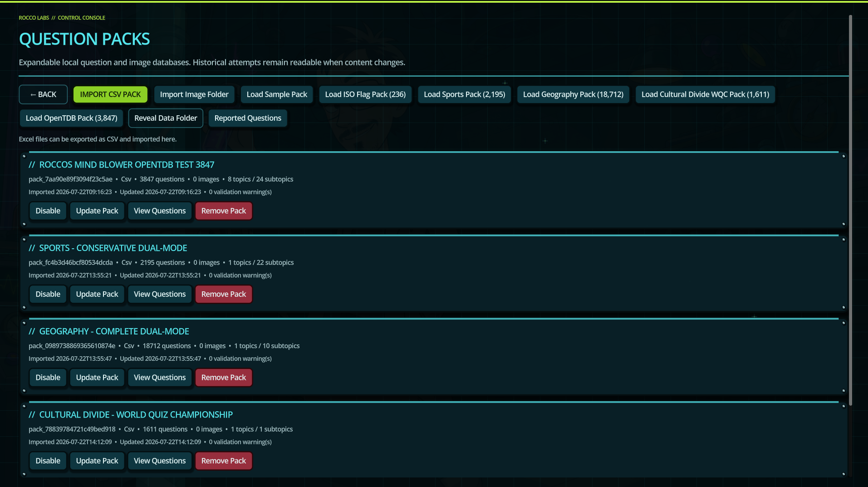Click 'Imported 2026-07-22T14:12:09' text
868x487 pixels.
(70, 442)
